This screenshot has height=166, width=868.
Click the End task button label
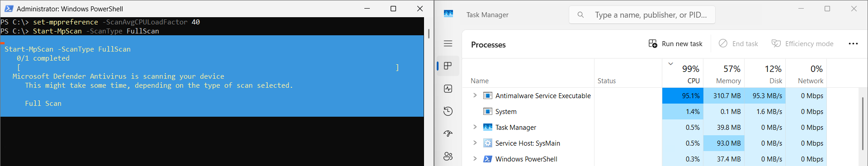(745, 44)
